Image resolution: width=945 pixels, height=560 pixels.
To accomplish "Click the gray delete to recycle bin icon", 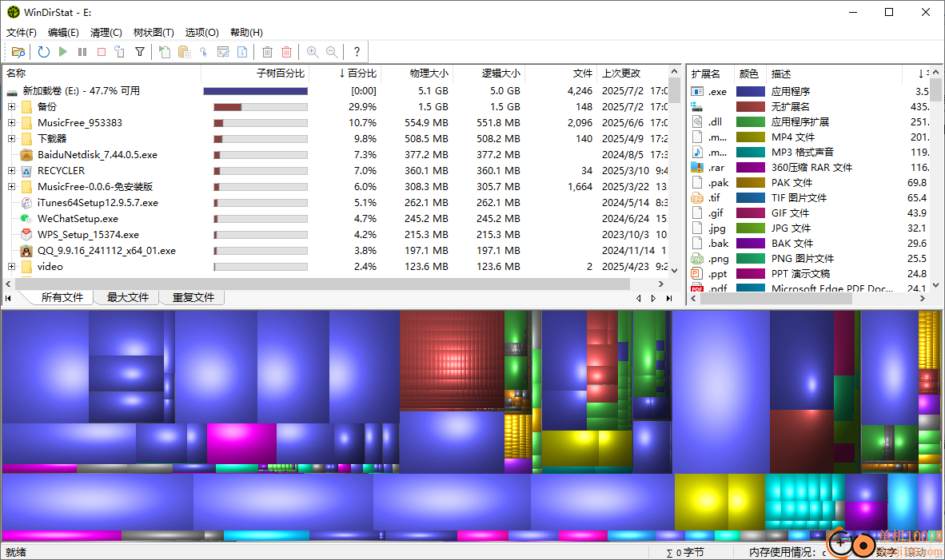I will point(268,52).
